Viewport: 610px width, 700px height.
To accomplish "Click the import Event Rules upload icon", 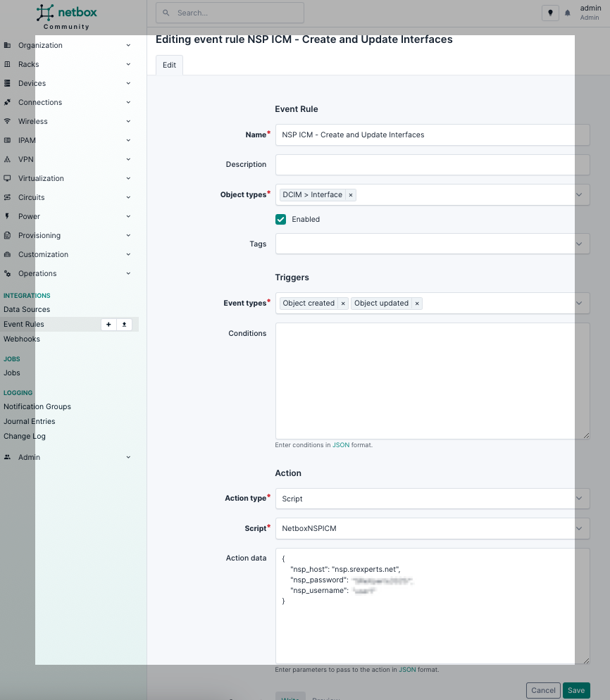I will (x=124, y=325).
